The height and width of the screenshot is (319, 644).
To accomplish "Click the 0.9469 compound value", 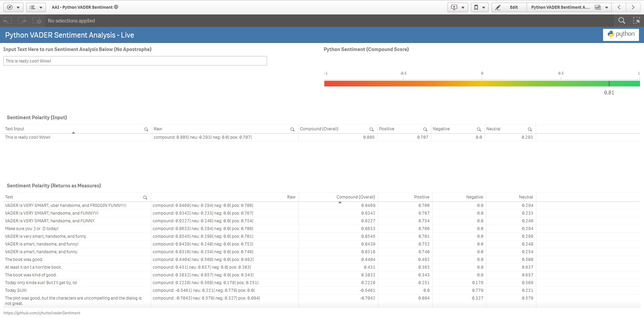I will point(368,206).
